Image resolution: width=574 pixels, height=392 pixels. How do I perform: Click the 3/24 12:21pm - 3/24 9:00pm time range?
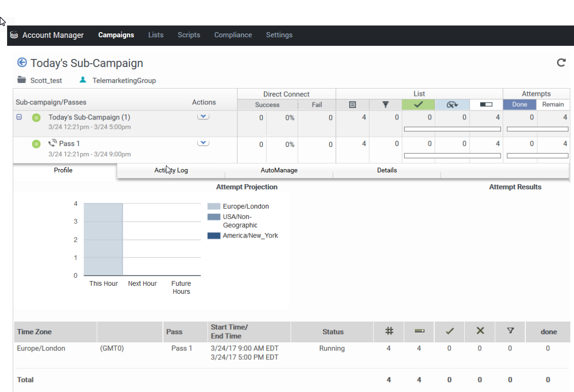90,154
